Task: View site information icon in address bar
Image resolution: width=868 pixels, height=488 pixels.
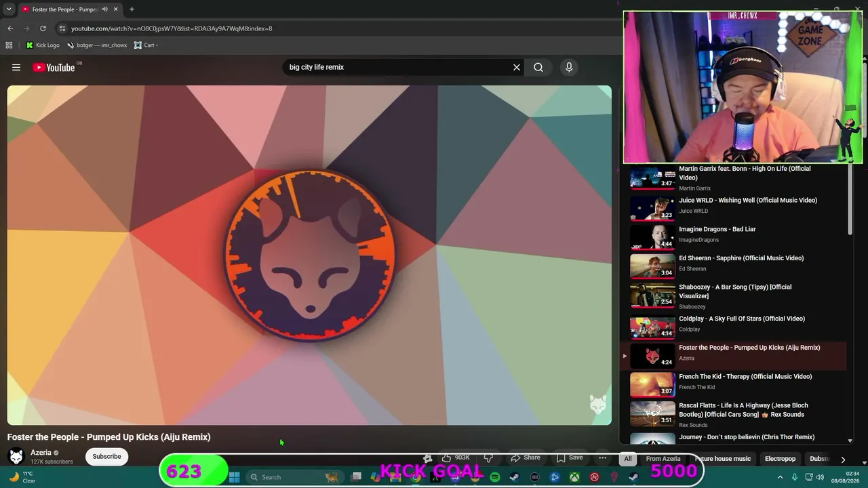Action: point(62,28)
